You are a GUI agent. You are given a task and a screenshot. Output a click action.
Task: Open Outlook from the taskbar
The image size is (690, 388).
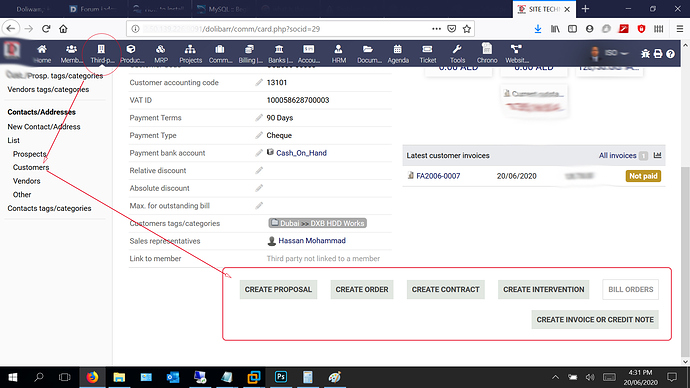point(173,377)
